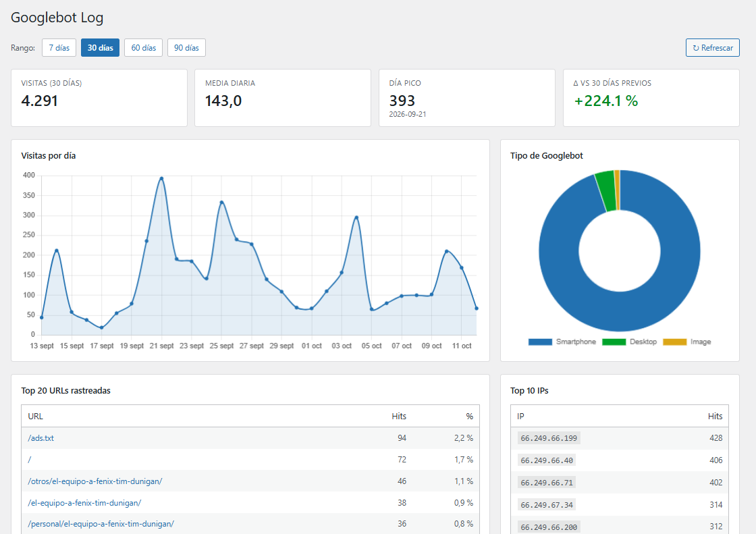756x534 pixels.
Task: Select the 30 días range button
Action: tap(101, 48)
